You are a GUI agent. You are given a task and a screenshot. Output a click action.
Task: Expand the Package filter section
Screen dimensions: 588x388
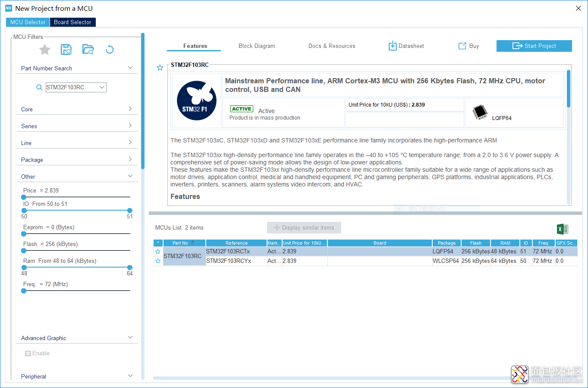[130, 159]
